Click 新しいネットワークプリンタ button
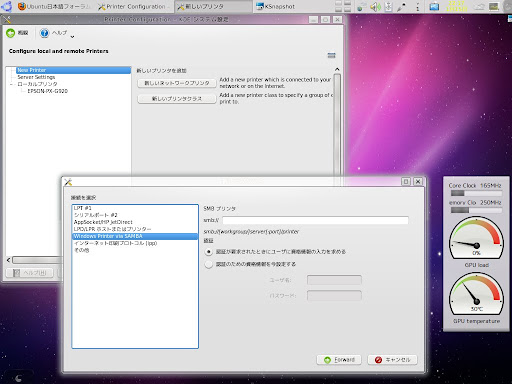 click(x=177, y=83)
